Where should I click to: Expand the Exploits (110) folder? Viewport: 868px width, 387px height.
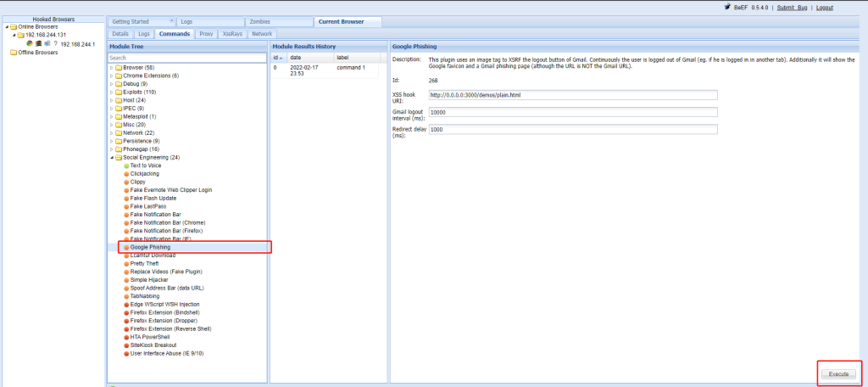111,92
